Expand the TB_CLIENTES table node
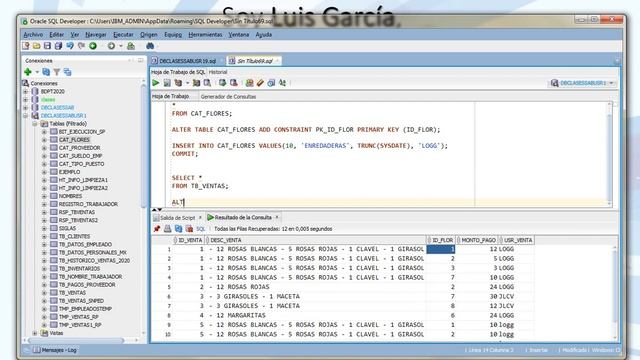640x360 pixels. tap(44, 236)
